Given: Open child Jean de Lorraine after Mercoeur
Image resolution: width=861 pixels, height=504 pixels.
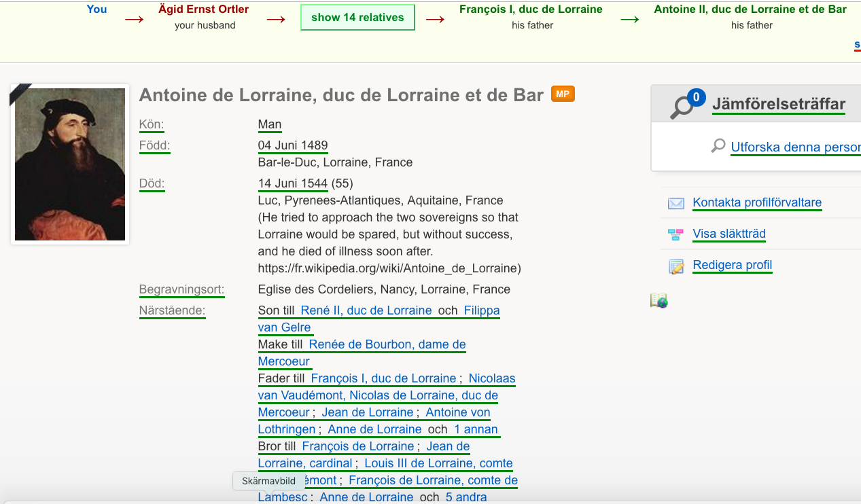Looking at the screenshot, I should 368,412.
